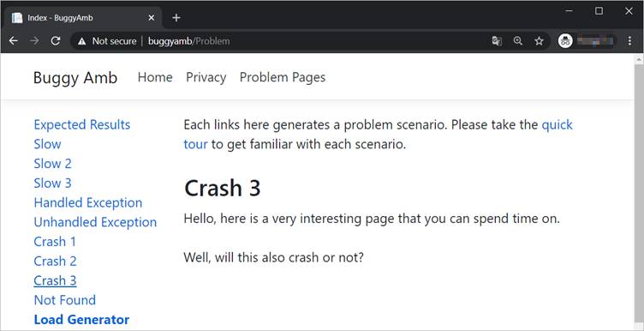Open the Not Found link

[65, 300]
